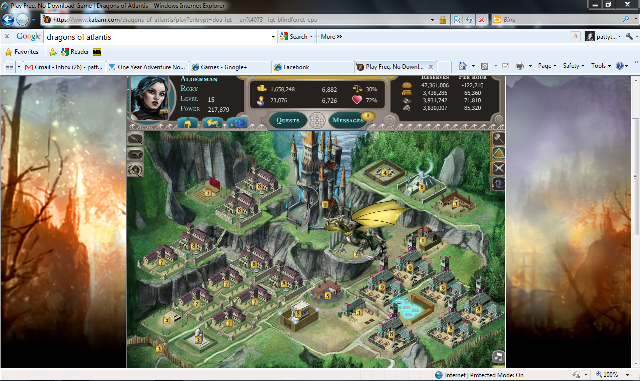Click the browser Back button
The width and height of the screenshot is (640, 381).
(x=8, y=19)
